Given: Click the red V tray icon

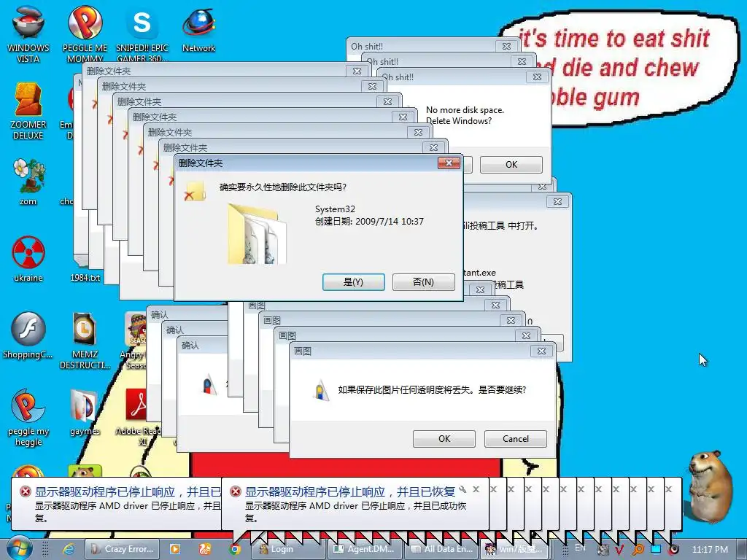Looking at the screenshot, I should 619,550.
